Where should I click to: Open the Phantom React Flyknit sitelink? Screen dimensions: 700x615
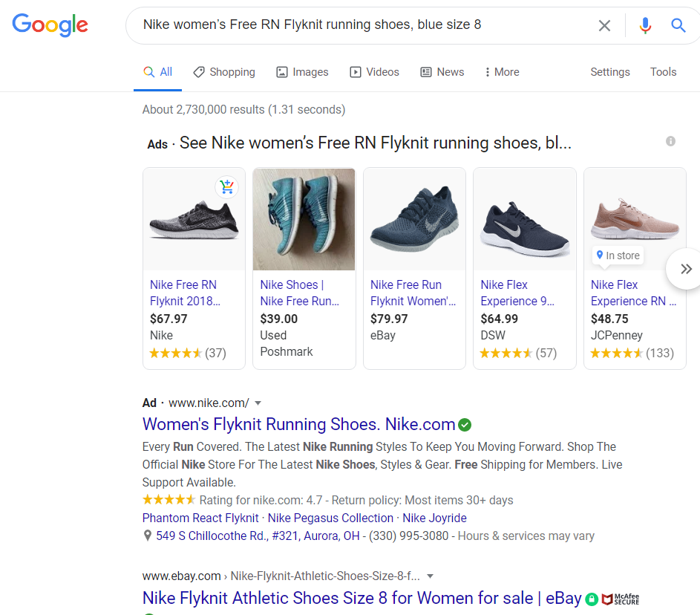point(200,518)
